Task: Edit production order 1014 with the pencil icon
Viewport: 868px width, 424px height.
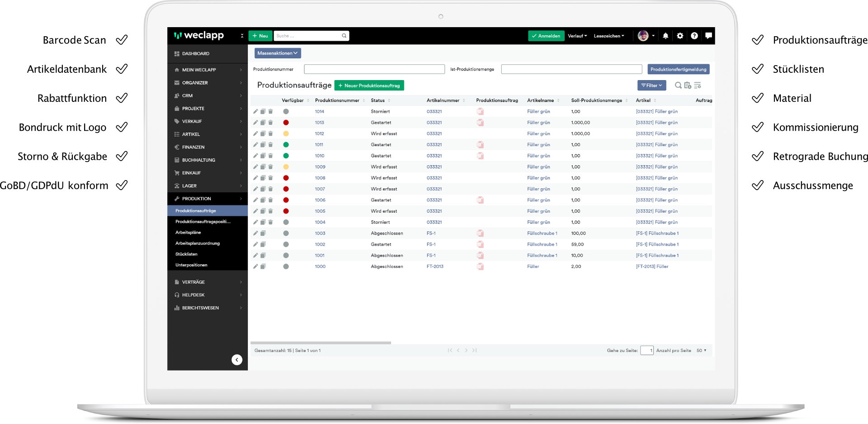Action: pos(255,111)
